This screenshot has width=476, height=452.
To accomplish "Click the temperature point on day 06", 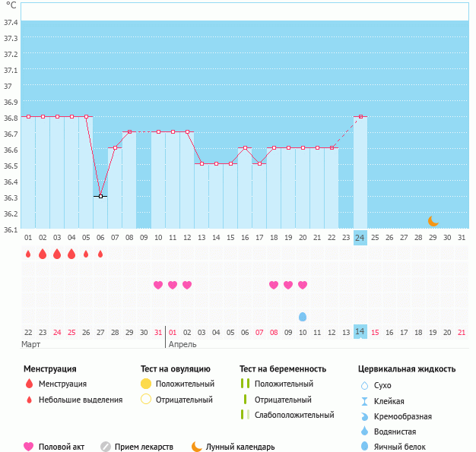I will tap(100, 196).
